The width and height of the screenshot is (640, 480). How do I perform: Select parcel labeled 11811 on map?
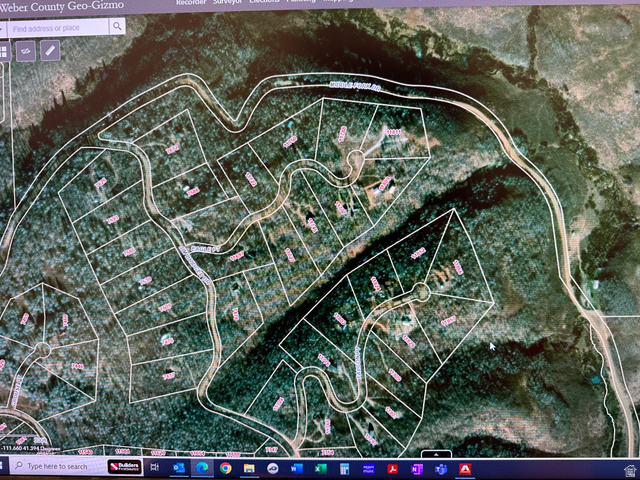coord(393,132)
